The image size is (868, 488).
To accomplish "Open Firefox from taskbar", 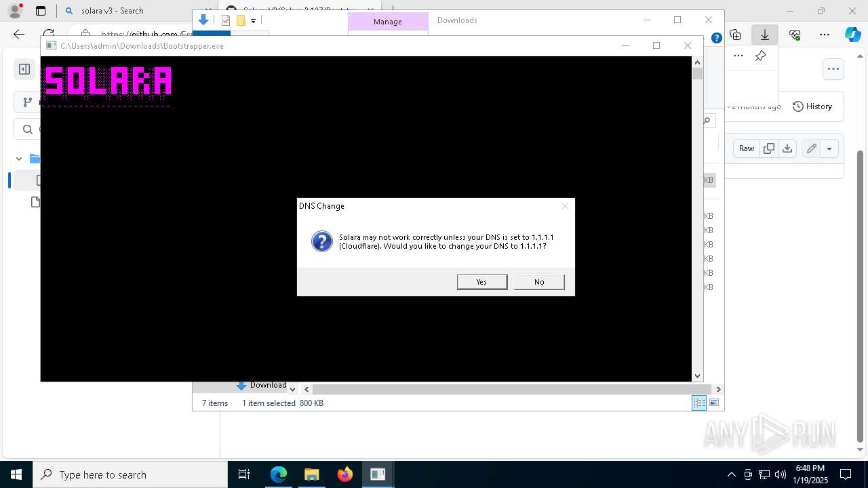I will (x=344, y=474).
